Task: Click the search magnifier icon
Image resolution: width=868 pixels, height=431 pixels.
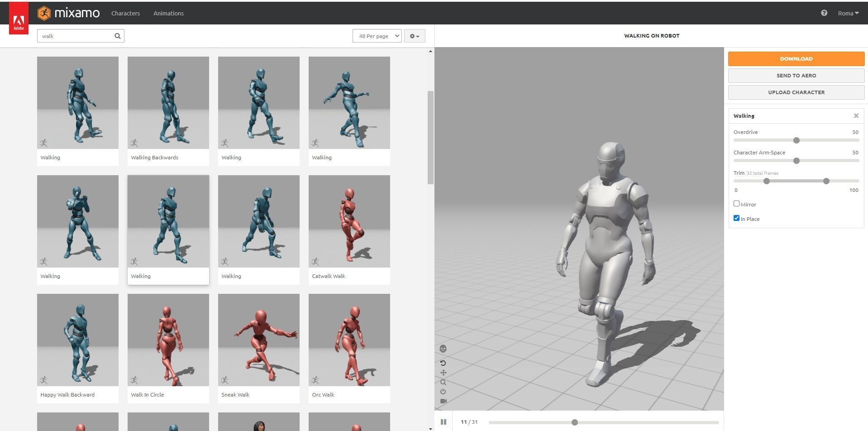Action: pos(118,36)
